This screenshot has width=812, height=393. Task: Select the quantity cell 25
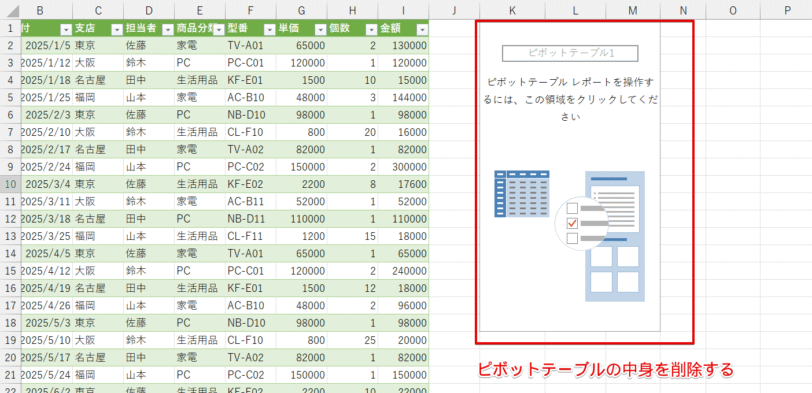tap(352, 341)
